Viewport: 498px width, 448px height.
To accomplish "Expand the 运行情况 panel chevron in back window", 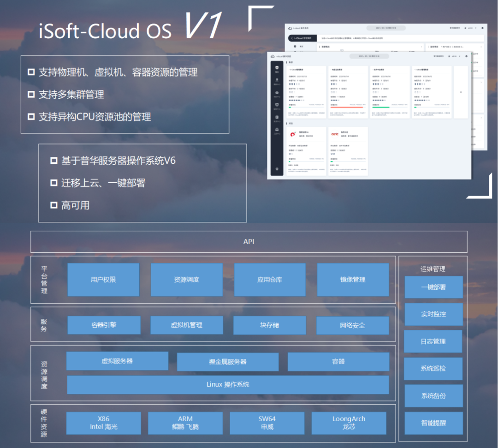I will tap(481, 47).
